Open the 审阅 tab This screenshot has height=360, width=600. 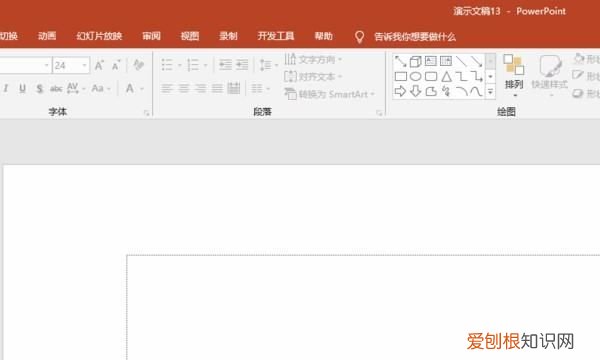(152, 36)
